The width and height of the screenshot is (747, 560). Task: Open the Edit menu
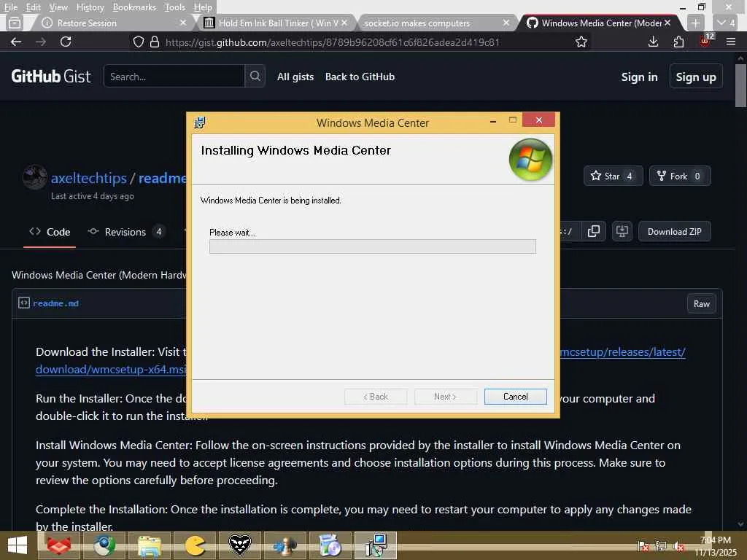click(33, 7)
